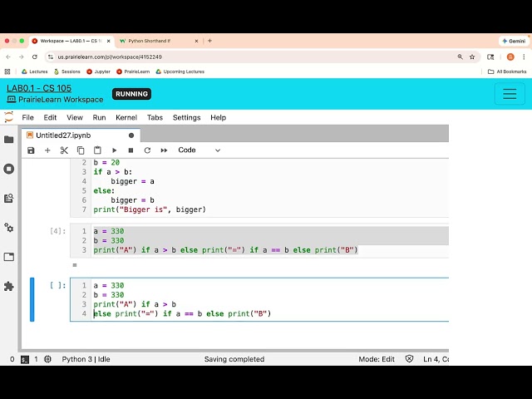Bookmark this page with the star icon

point(472,57)
